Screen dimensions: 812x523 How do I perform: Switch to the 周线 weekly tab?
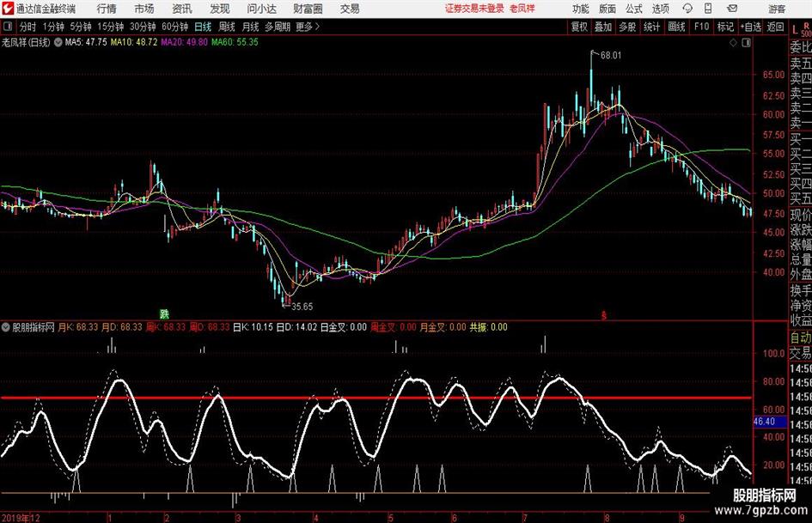pos(227,27)
